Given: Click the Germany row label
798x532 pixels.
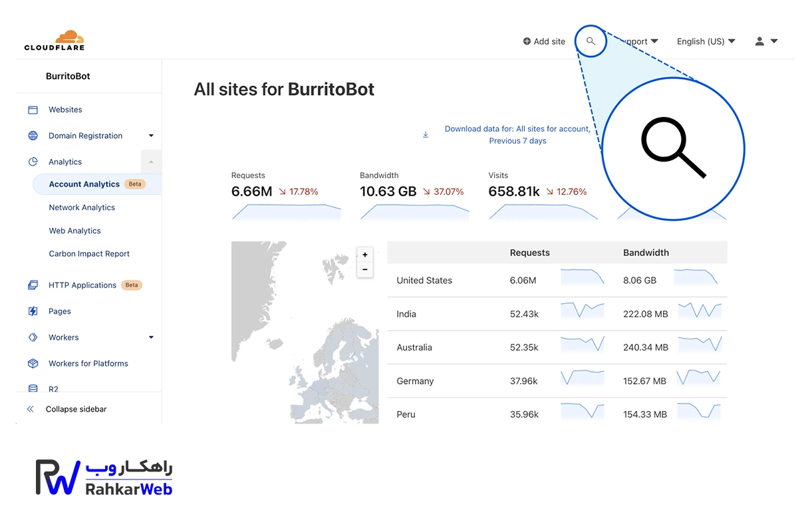Looking at the screenshot, I should pyautogui.click(x=415, y=381).
